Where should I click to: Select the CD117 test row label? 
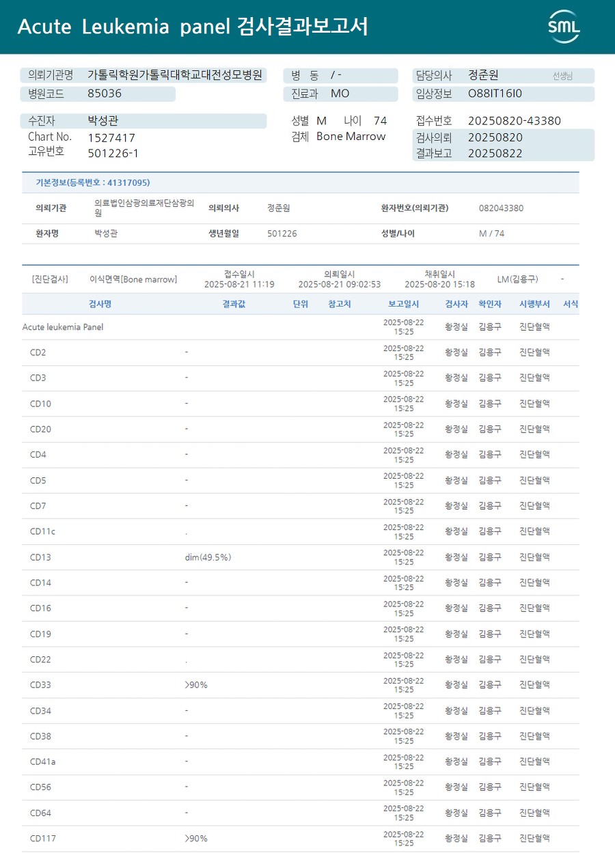42,839
